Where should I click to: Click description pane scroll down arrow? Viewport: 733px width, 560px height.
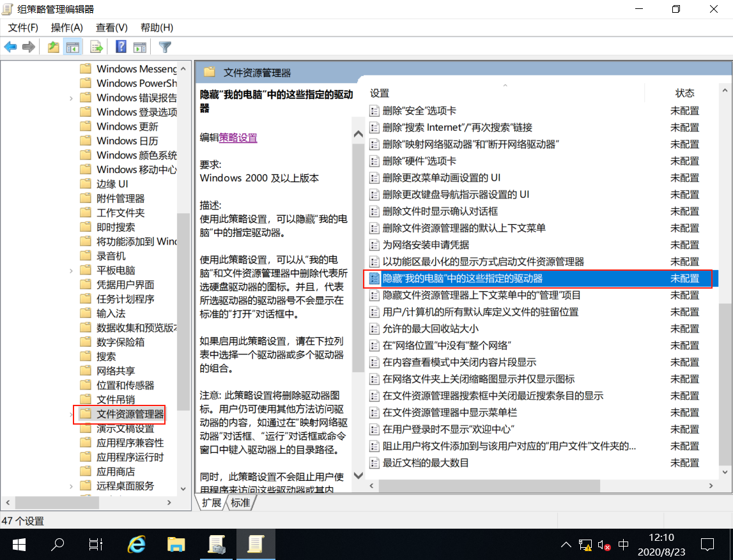tap(359, 476)
